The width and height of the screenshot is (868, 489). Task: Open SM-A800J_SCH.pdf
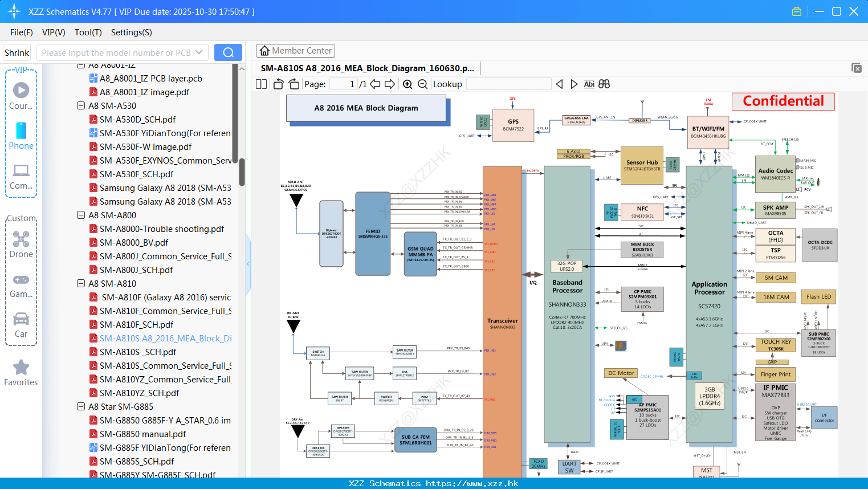pyautogui.click(x=136, y=270)
